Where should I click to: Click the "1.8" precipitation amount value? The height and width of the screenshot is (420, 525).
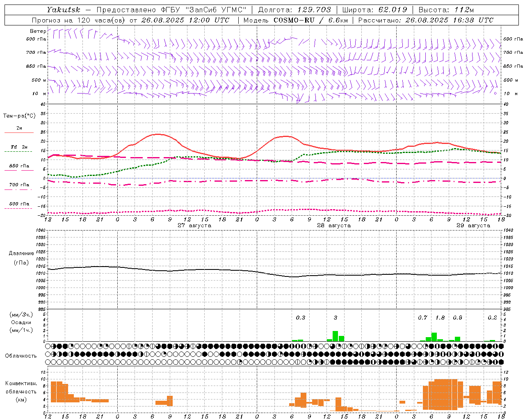pos(440,317)
